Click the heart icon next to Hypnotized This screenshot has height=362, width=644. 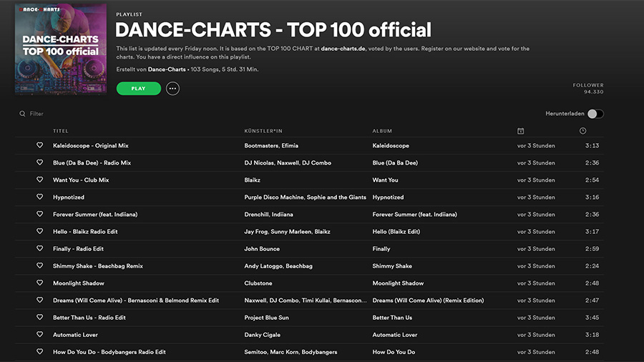[40, 197]
